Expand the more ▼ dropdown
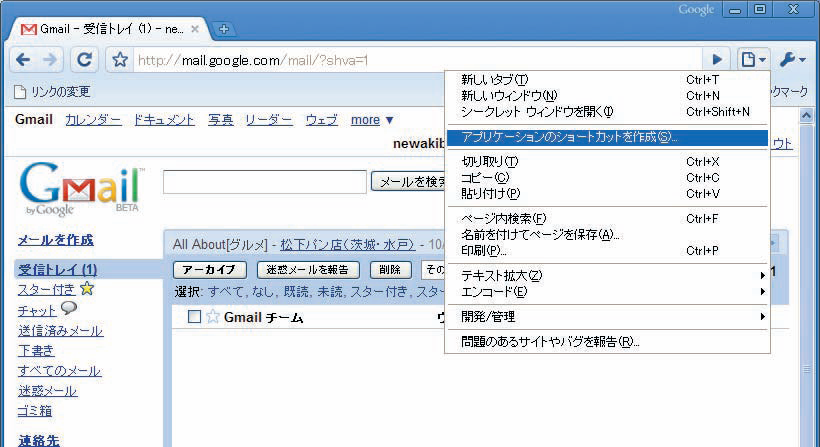Screen dimensions: 820x447 click(372, 120)
